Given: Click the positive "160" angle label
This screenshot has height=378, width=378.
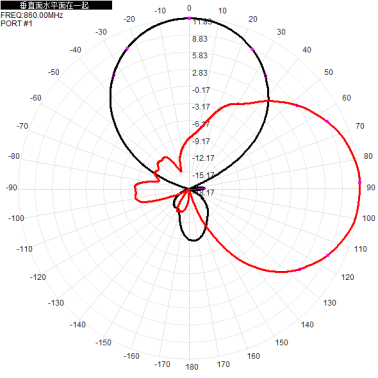Looking at the screenshot, I should pos(253,356).
